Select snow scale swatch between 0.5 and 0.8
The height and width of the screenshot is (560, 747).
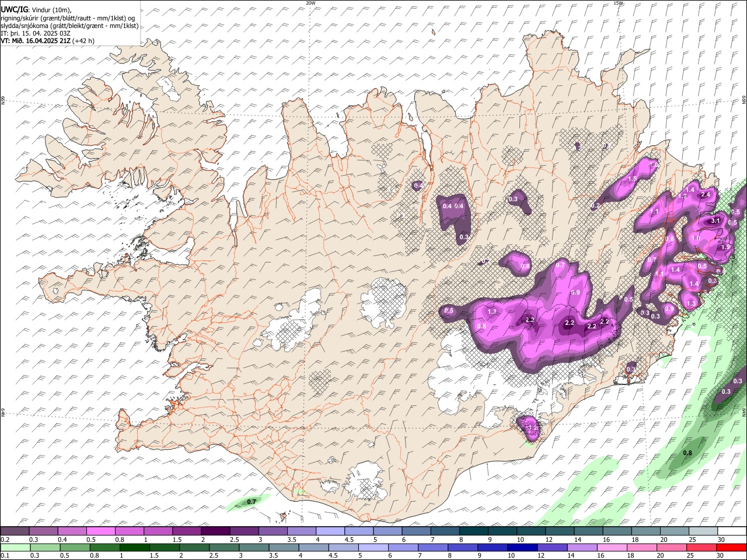(x=100, y=531)
